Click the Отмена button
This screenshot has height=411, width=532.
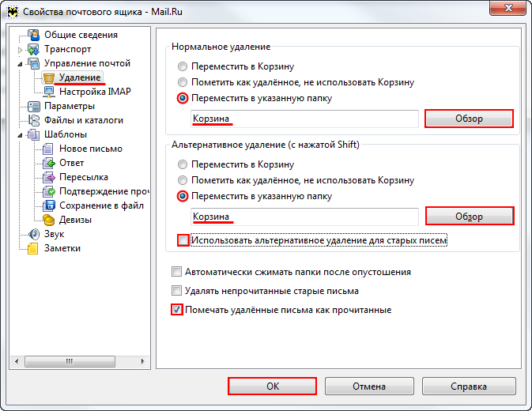(369, 386)
